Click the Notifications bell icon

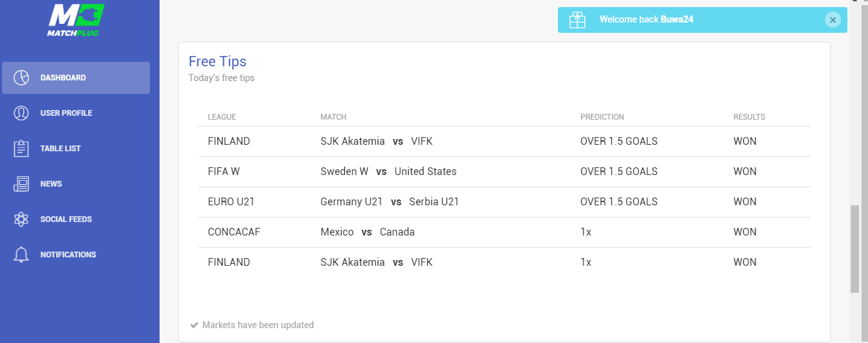pyautogui.click(x=21, y=255)
